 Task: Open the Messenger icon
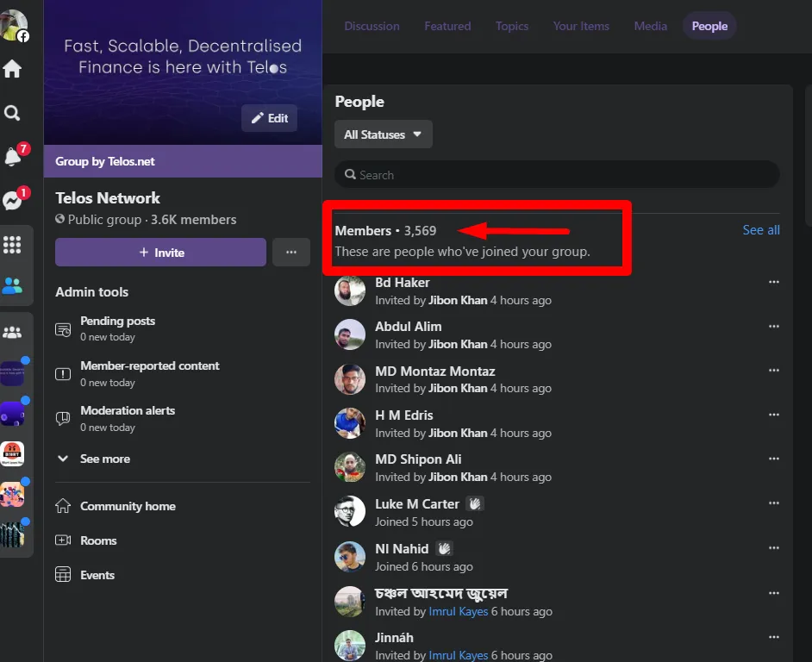point(12,201)
